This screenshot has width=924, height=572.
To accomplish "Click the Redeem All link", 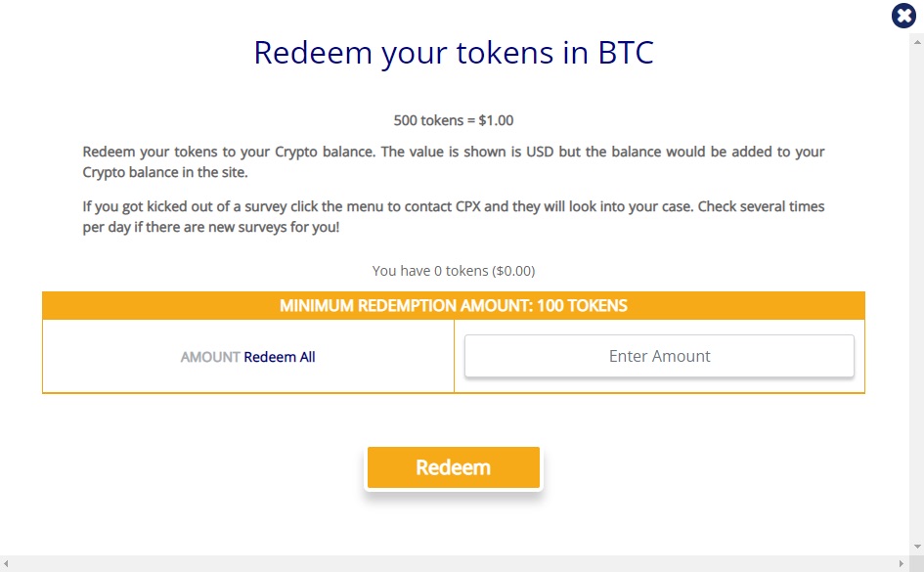I will pos(280,357).
